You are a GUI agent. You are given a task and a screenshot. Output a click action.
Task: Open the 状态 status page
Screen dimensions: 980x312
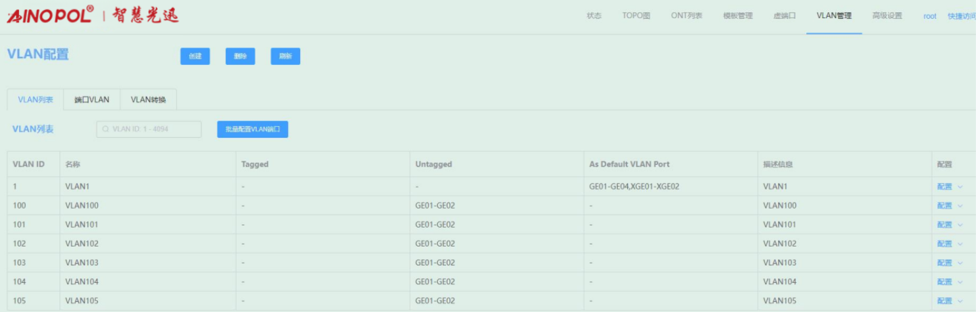(594, 16)
